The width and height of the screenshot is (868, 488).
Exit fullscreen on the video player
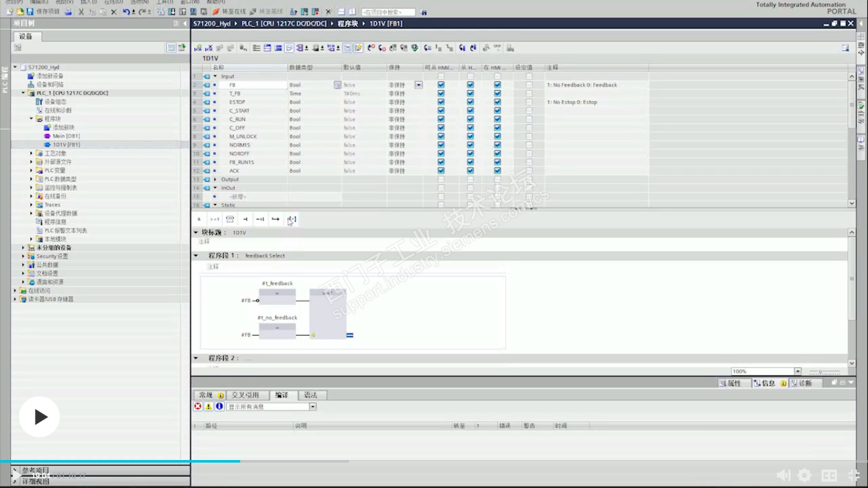pos(854,475)
